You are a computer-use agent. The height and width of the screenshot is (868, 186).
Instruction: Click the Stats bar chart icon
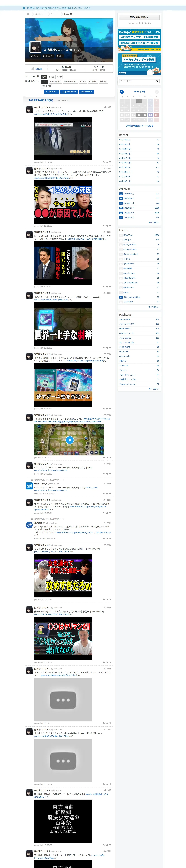(31, 68)
